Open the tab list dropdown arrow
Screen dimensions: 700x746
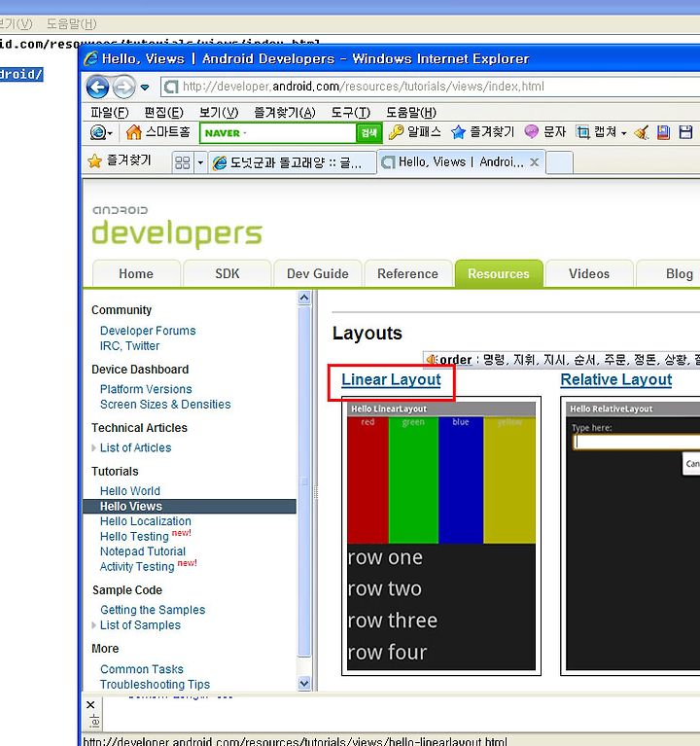(200, 162)
